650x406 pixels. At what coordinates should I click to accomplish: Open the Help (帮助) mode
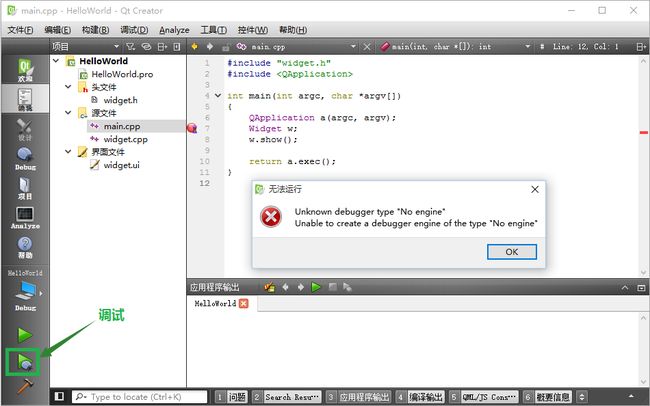[25, 247]
